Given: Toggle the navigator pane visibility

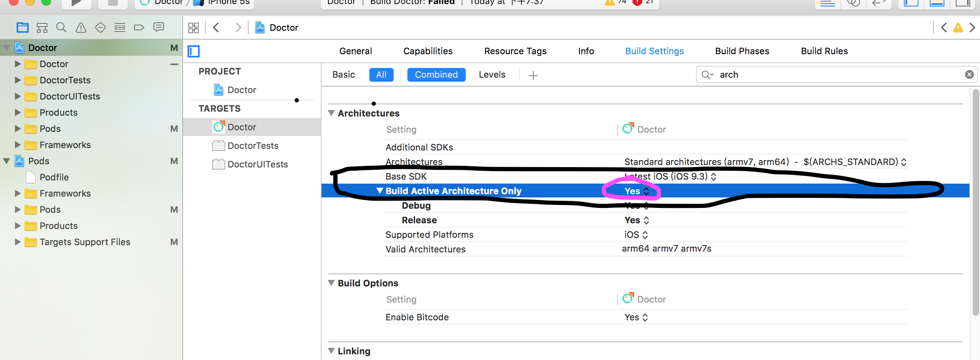Looking at the screenshot, I should coord(911,3).
